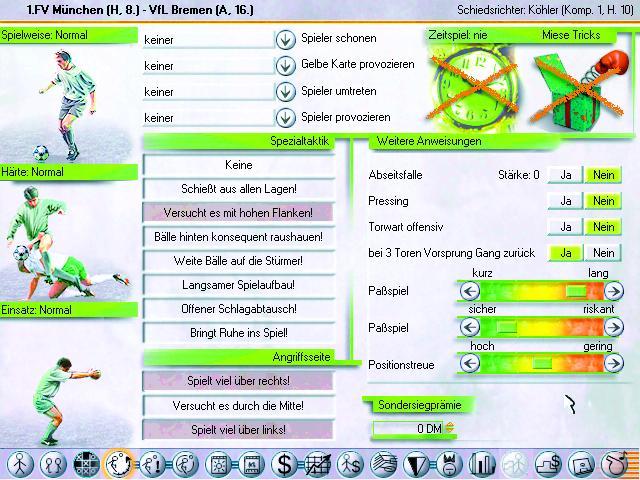This screenshot has height=480, width=640.
Task: Click right arrow of kurz/lang Paßspiel slider
Action: tap(613, 291)
